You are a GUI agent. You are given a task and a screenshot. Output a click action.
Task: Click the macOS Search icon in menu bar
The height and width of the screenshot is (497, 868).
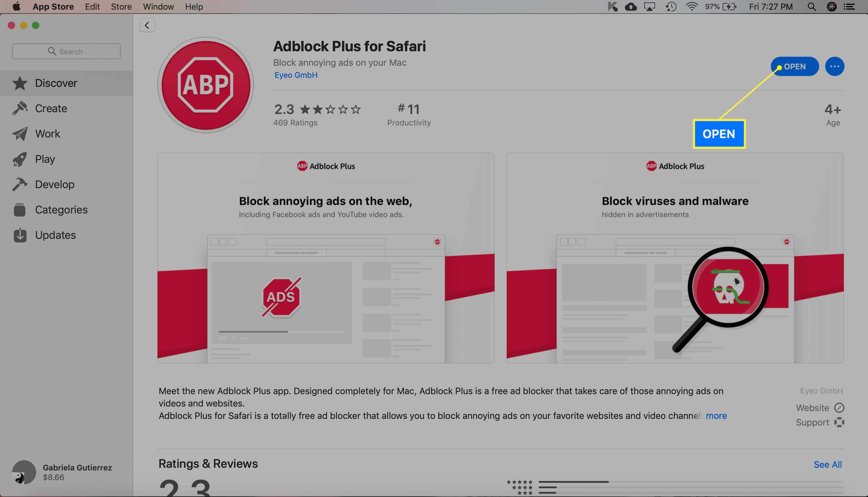coord(811,7)
